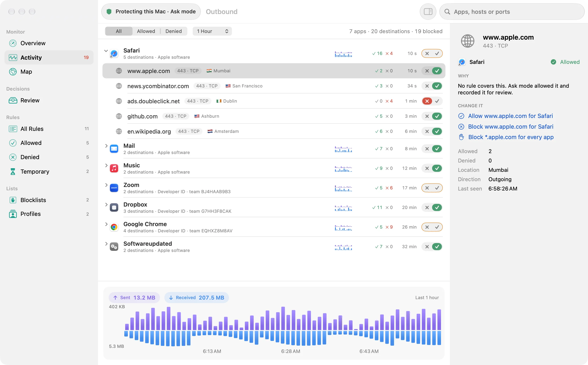588x365 pixels.
Task: Deny www.apple.com with its X toggle
Action: click(427, 71)
